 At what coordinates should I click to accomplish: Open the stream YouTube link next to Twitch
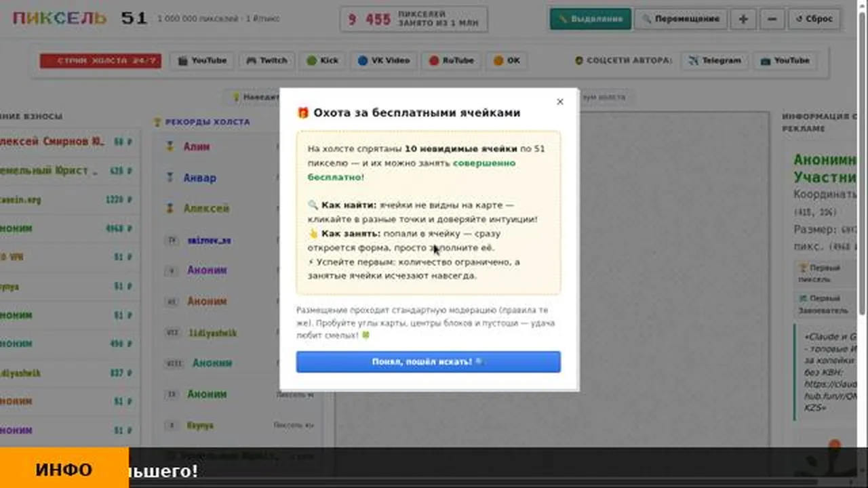[x=202, y=60]
